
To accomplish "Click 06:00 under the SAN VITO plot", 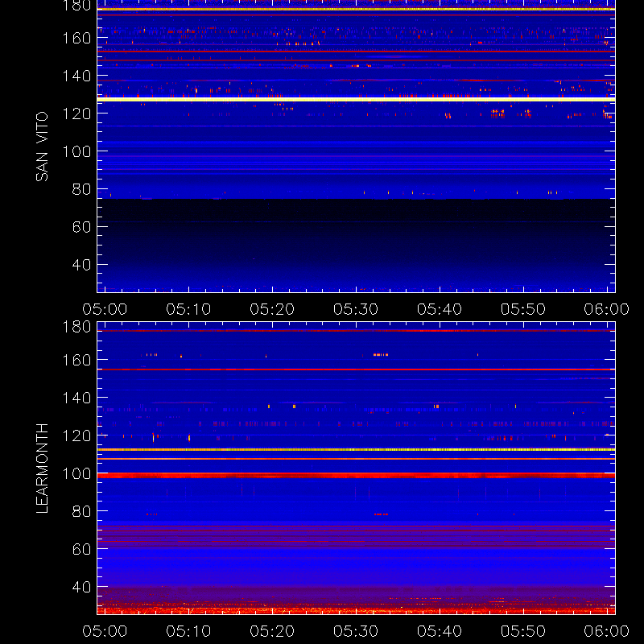I will pyautogui.click(x=607, y=309).
